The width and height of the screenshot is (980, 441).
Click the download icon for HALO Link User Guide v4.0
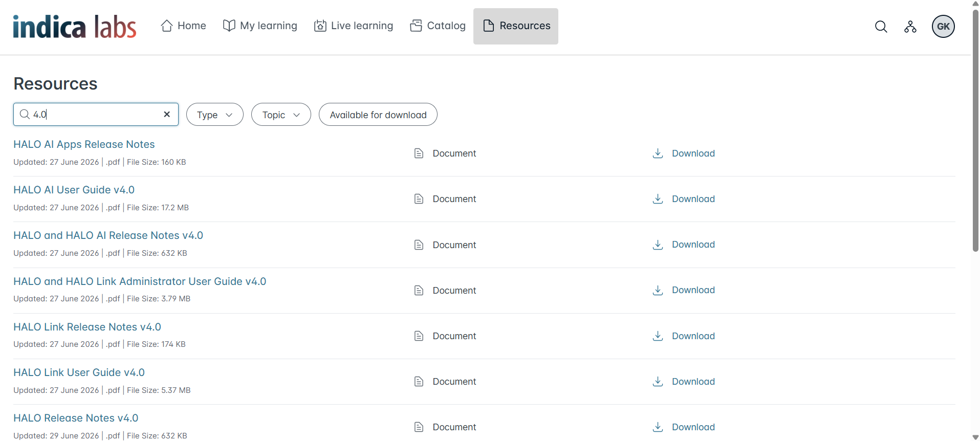(658, 382)
